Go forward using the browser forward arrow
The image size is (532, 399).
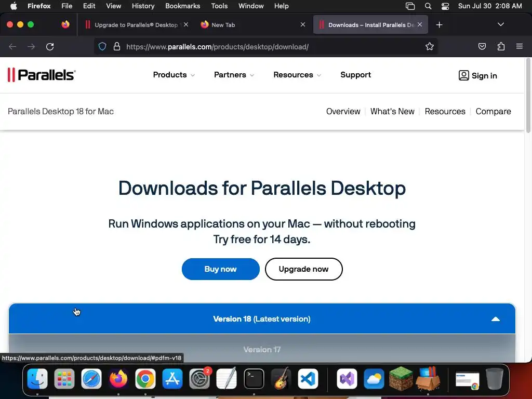tap(31, 46)
